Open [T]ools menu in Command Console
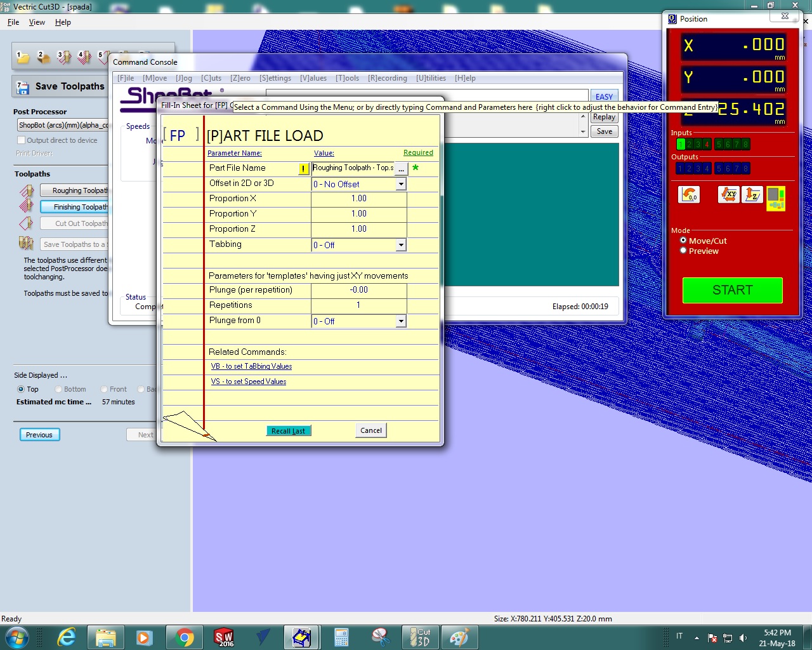The image size is (812, 650). pos(348,78)
